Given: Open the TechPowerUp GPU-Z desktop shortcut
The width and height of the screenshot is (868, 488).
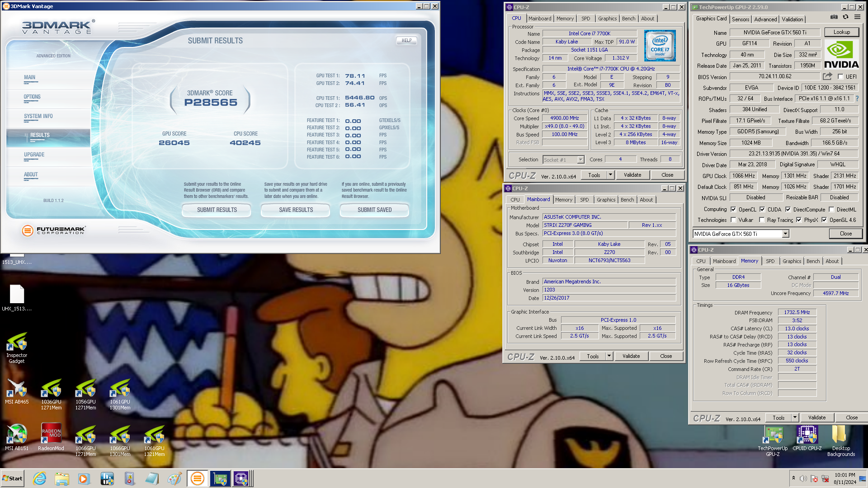Looking at the screenshot, I should [x=773, y=441].
